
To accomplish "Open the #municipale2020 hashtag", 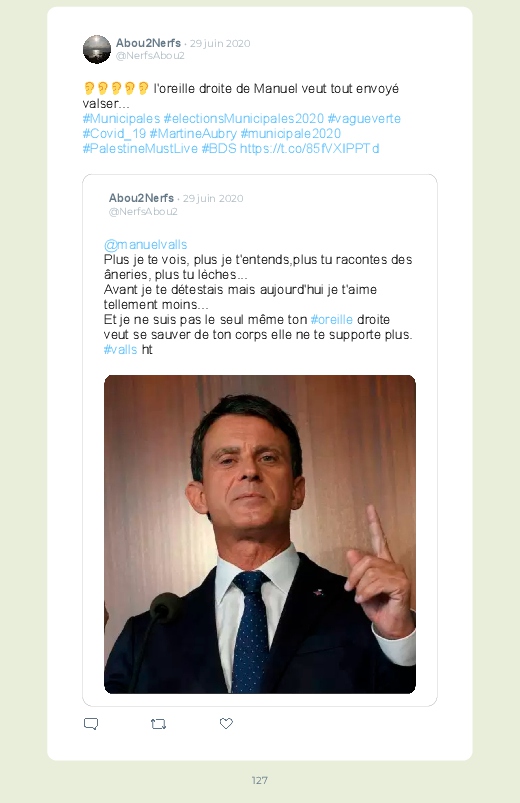I will (290, 133).
